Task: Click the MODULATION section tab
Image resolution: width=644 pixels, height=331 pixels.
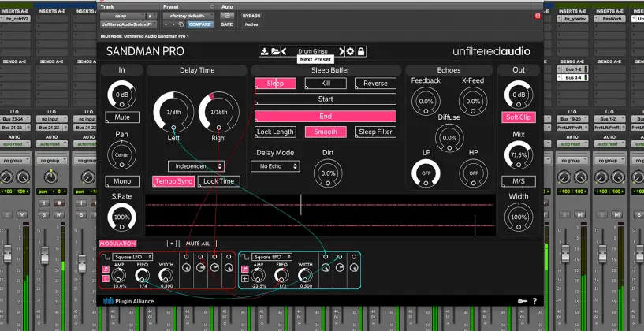Action: pos(117,244)
